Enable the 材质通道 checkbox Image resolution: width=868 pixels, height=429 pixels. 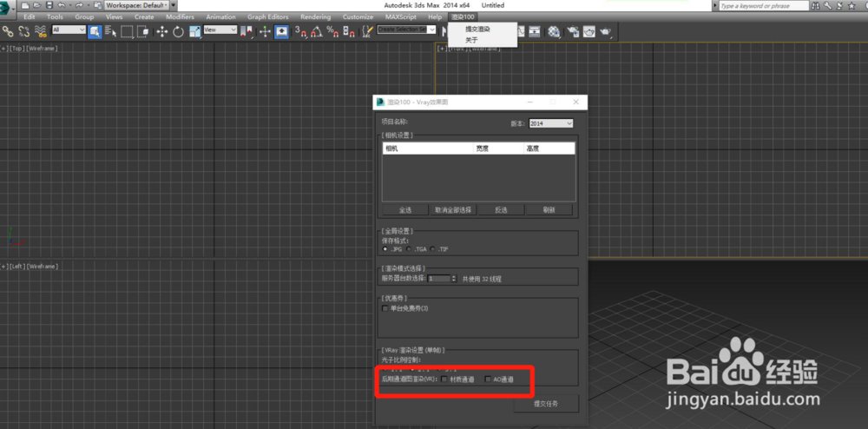click(x=444, y=379)
